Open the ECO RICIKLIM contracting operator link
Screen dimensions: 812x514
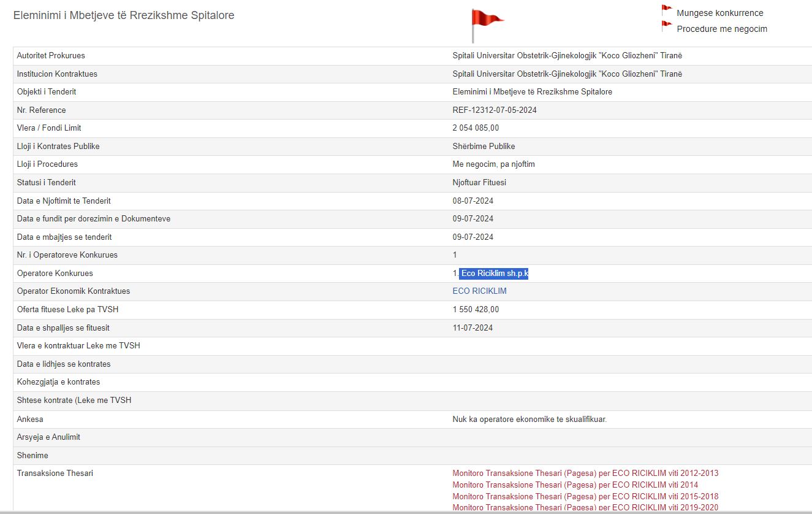coord(479,291)
